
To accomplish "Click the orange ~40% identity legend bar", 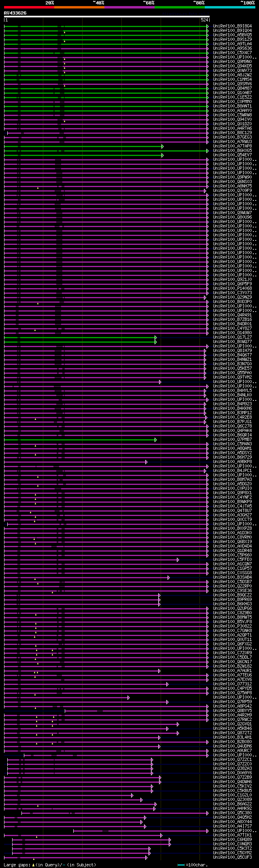I will tap(79, 7).
